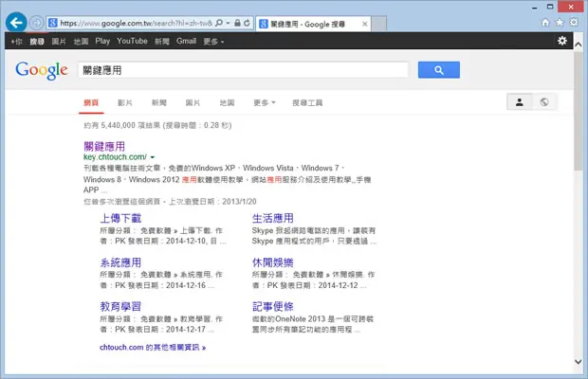This screenshot has width=588, height=379.
Task: Click the Google search input field
Action: 244,70
